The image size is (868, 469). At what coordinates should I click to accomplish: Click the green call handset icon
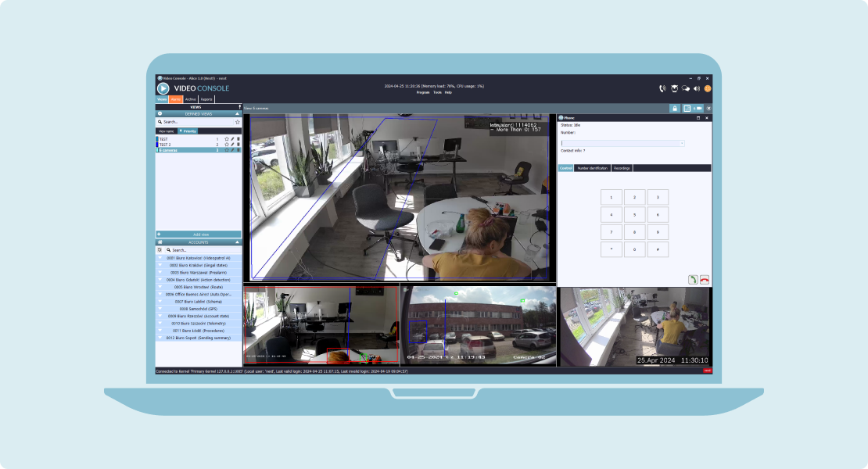coord(692,278)
